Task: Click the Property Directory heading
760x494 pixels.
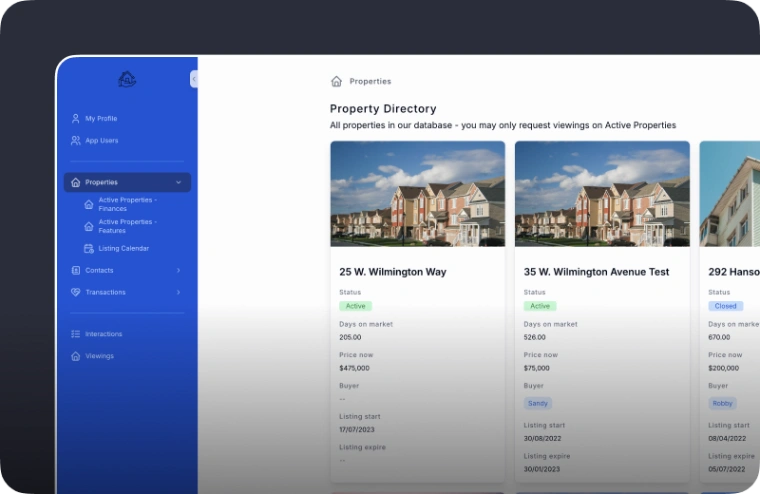Action: tap(383, 109)
